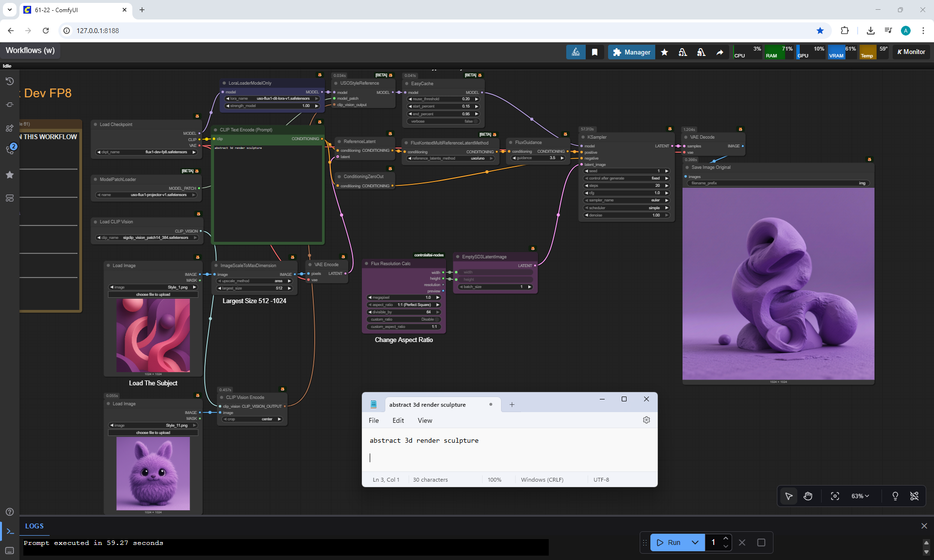The height and width of the screenshot is (560, 934).
Task: Click the fit view to screen icon
Action: (x=835, y=496)
